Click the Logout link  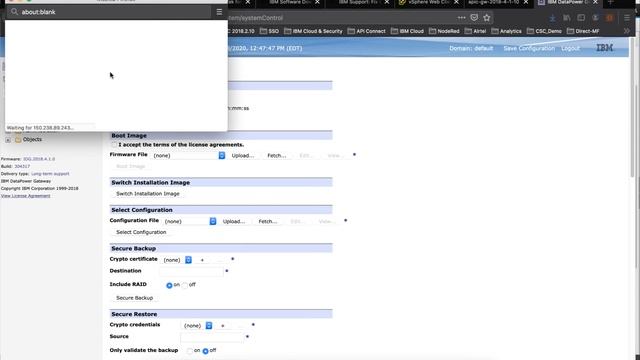pyautogui.click(x=570, y=48)
